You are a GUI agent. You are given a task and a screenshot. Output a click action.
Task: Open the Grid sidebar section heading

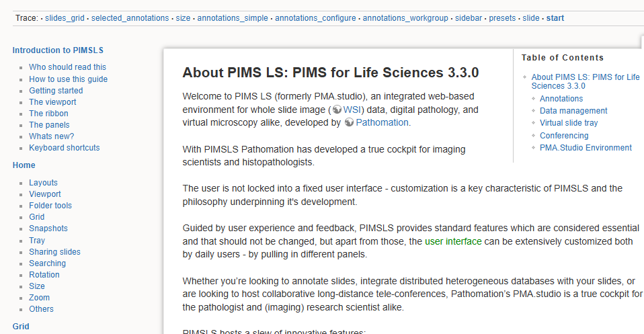(x=21, y=327)
